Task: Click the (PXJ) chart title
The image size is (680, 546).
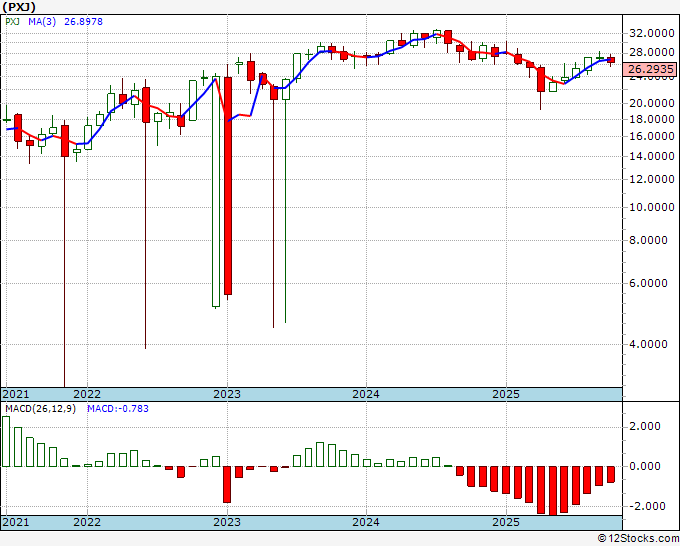Action: click(x=19, y=7)
